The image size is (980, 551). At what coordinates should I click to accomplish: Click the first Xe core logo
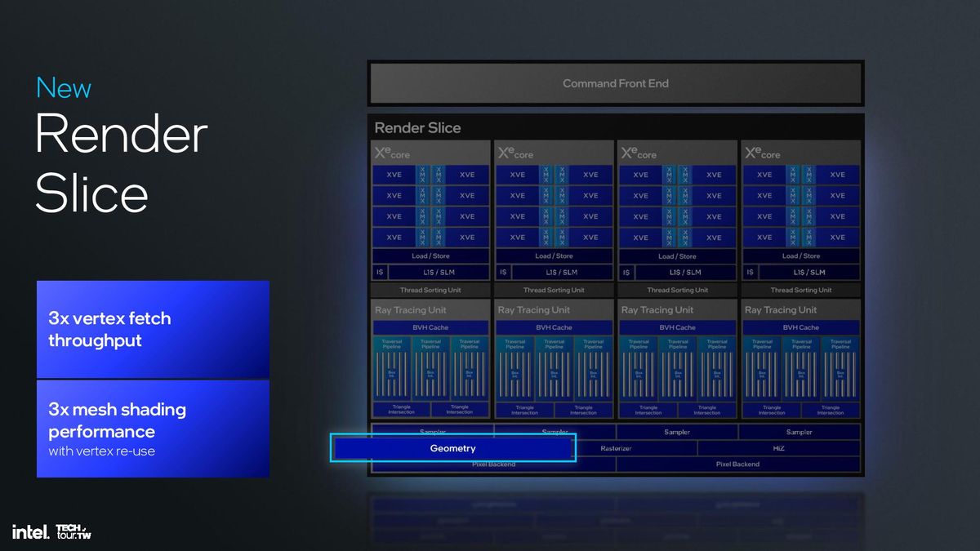392,153
